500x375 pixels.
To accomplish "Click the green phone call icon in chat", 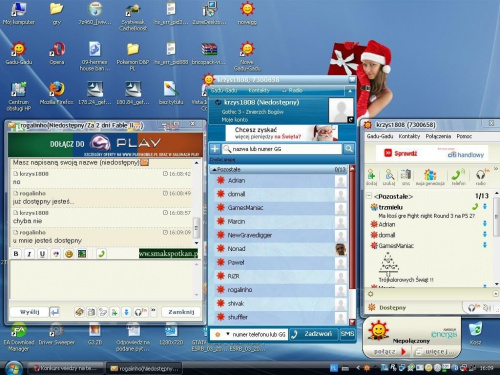I will 101,254.
